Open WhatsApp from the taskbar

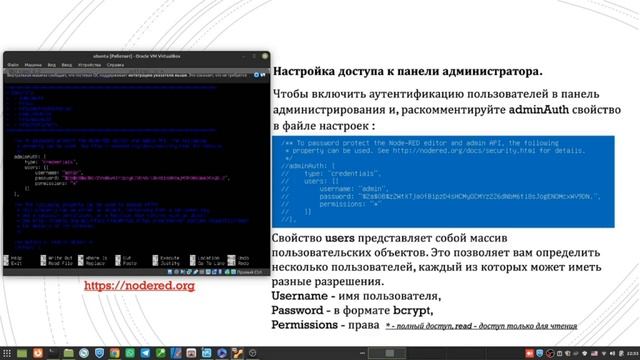tap(130, 353)
